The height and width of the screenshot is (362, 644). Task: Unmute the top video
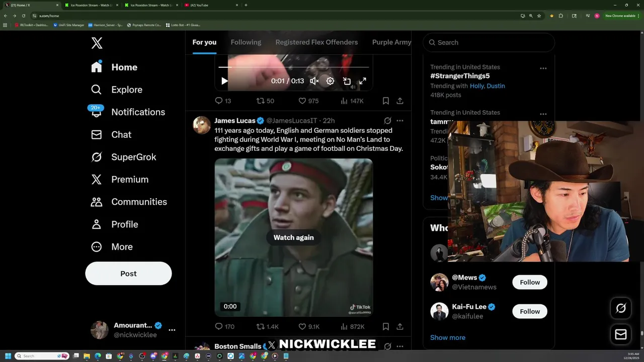click(314, 81)
